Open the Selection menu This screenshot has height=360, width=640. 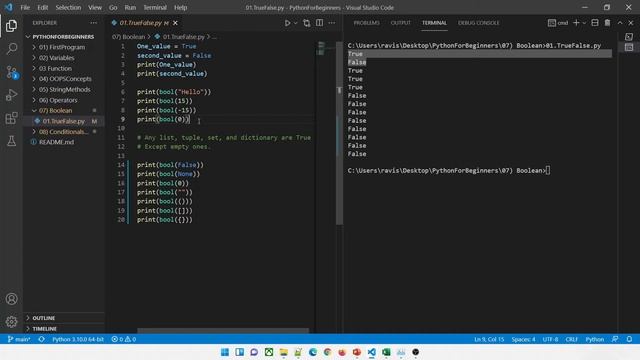(x=68, y=7)
